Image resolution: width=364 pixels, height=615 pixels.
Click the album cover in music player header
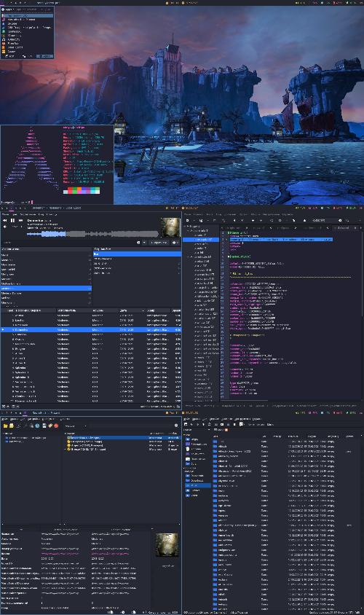(x=170, y=227)
